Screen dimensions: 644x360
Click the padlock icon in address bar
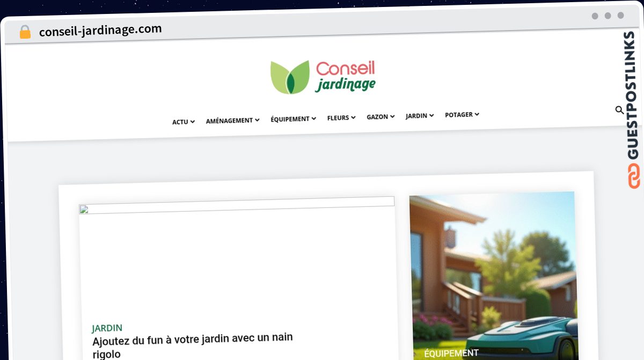pyautogui.click(x=25, y=32)
